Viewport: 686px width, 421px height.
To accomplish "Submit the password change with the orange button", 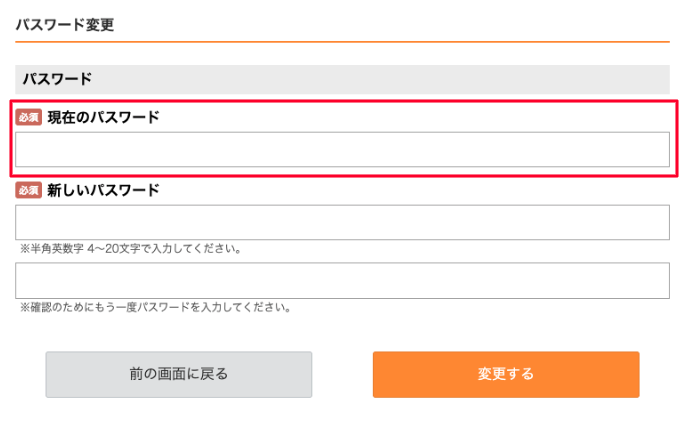I will point(505,374).
